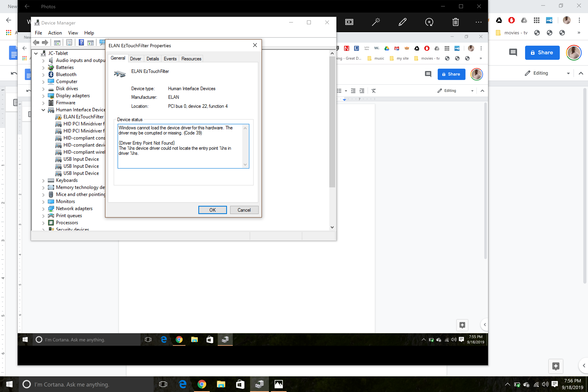The height and width of the screenshot is (392, 588).
Task: Click the Photos app icon in the taskbar
Action: [x=279, y=384]
